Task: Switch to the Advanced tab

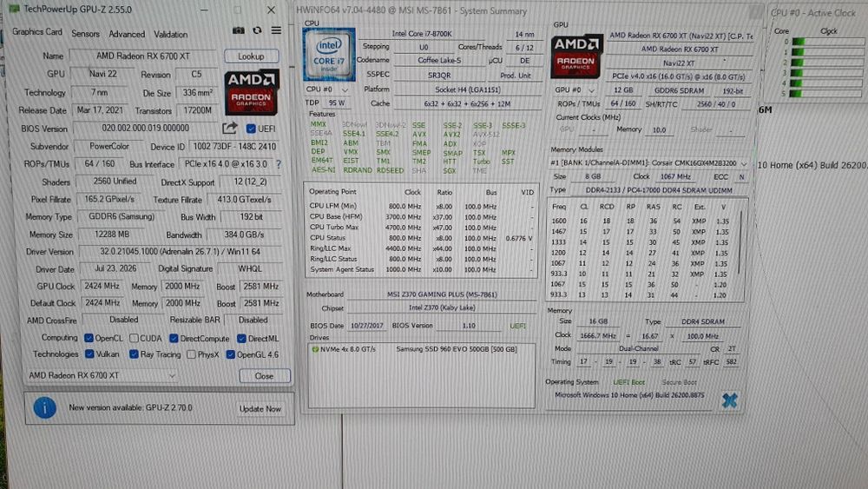Action: pos(127,34)
